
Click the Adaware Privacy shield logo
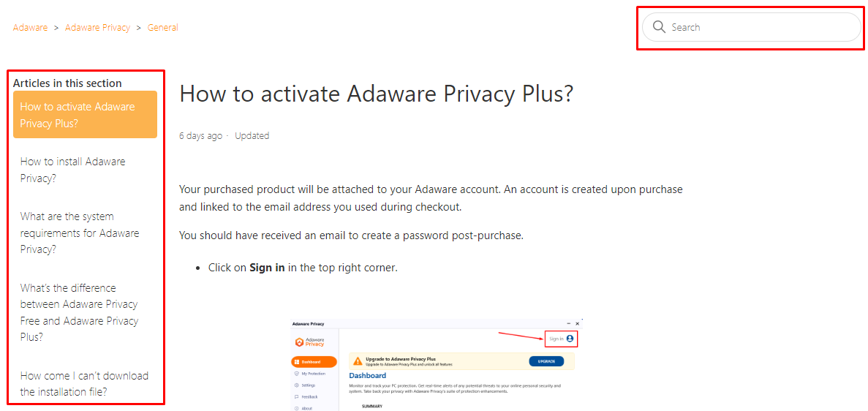(x=298, y=342)
